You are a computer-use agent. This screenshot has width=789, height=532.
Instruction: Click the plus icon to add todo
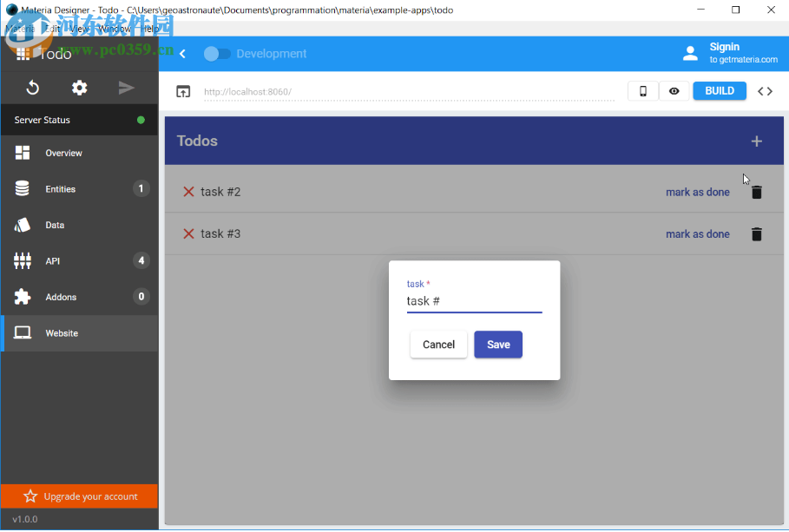click(x=756, y=141)
